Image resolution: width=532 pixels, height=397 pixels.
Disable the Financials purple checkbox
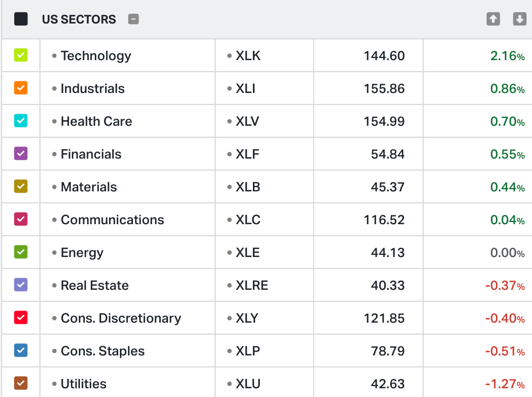[x=21, y=154]
